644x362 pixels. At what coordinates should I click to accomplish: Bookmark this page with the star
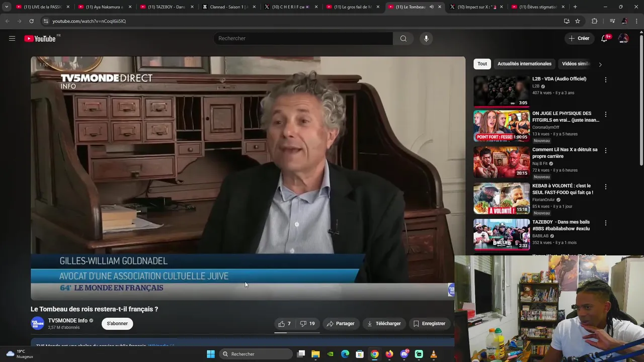pos(578,21)
